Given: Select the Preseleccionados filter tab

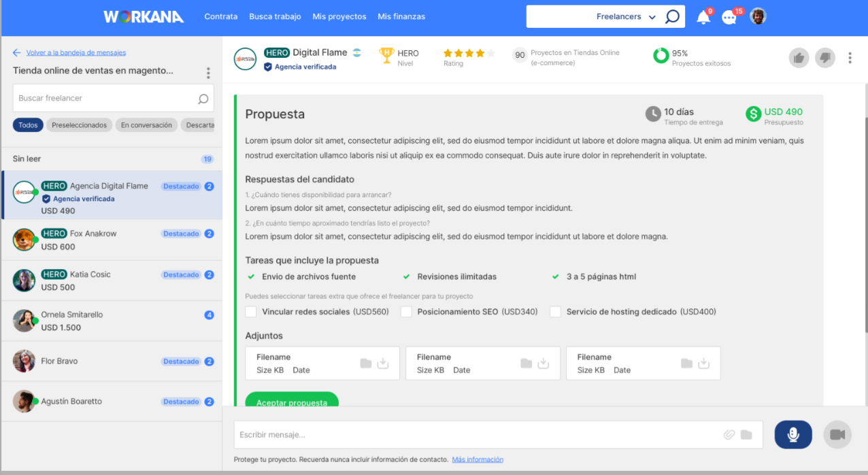Looking at the screenshot, I should 80,125.
